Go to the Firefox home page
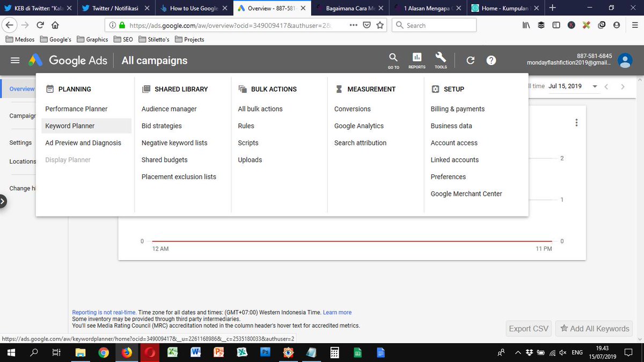The image size is (644, 362). pos(55,25)
